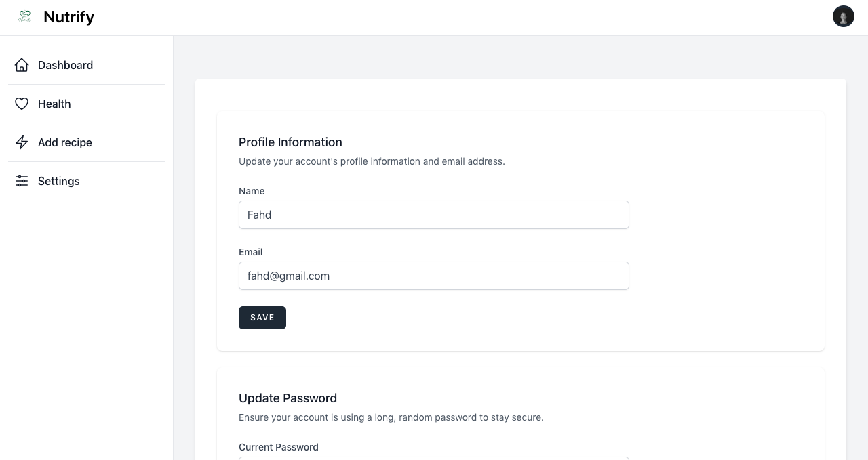Click the Settings sliders icon
The height and width of the screenshot is (460, 868).
[22, 181]
